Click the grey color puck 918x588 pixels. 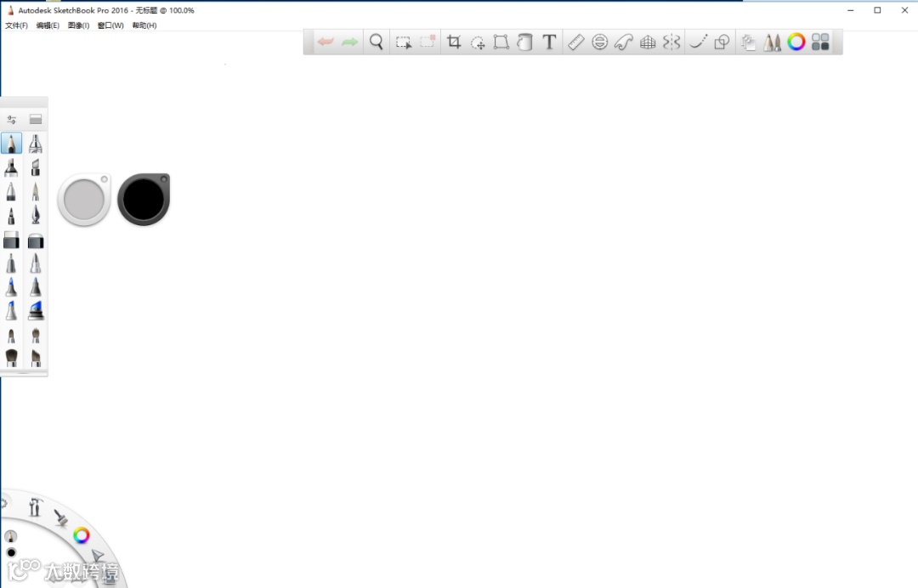click(x=83, y=200)
